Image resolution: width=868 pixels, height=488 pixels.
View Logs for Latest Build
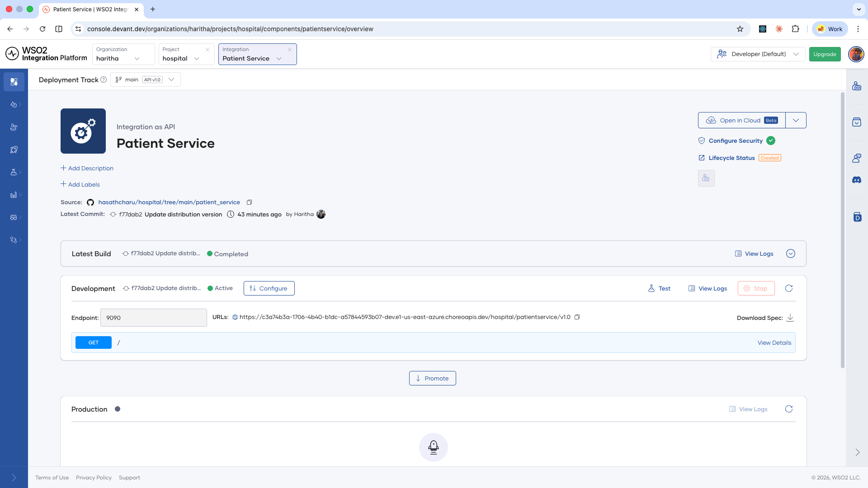(x=754, y=253)
